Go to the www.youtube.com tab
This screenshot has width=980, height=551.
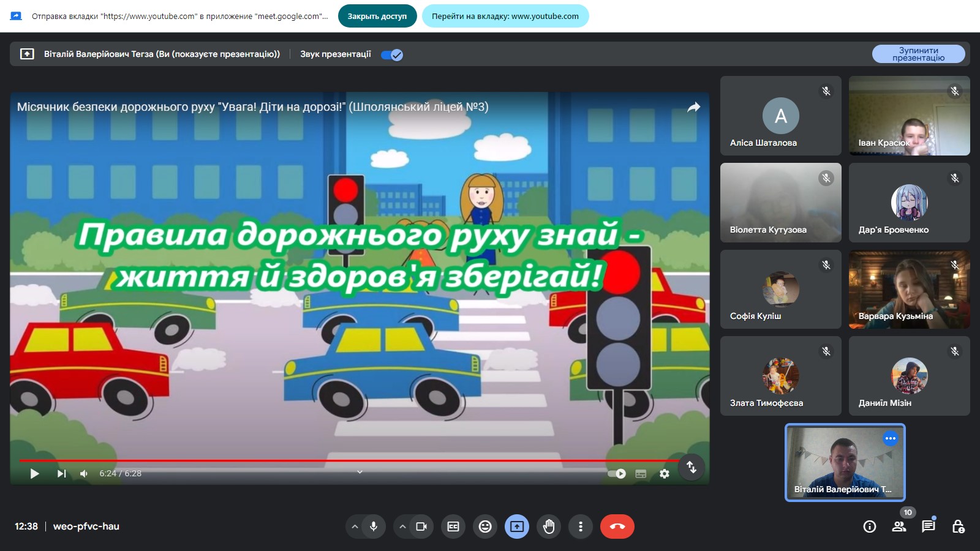click(x=505, y=16)
